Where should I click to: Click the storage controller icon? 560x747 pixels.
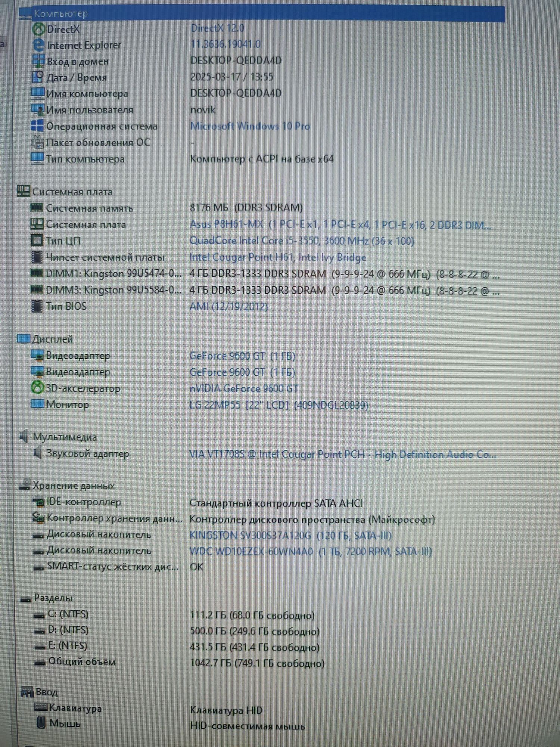[38, 517]
